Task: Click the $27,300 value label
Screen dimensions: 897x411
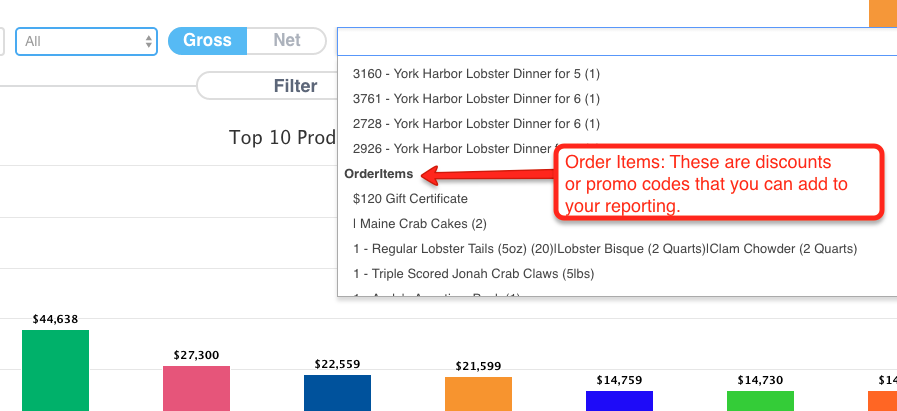Action: pos(196,355)
